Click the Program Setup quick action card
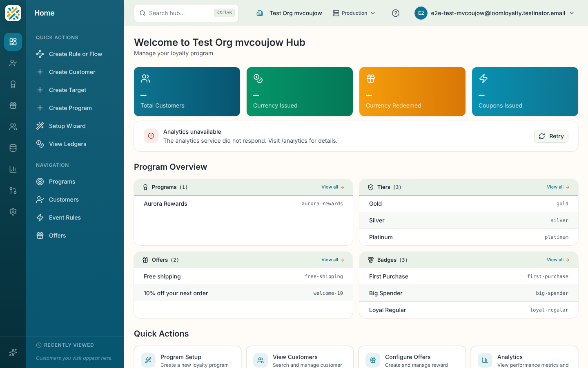Screen dimensions: 588x368 tap(187, 357)
